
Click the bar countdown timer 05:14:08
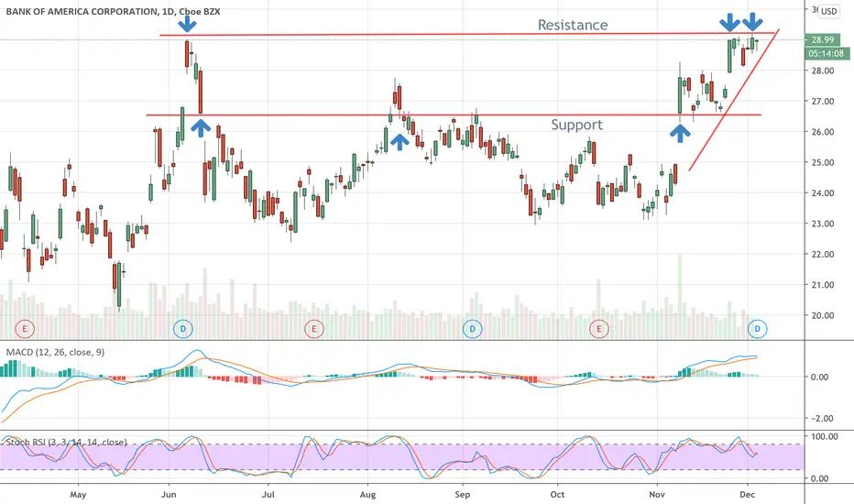click(x=827, y=53)
